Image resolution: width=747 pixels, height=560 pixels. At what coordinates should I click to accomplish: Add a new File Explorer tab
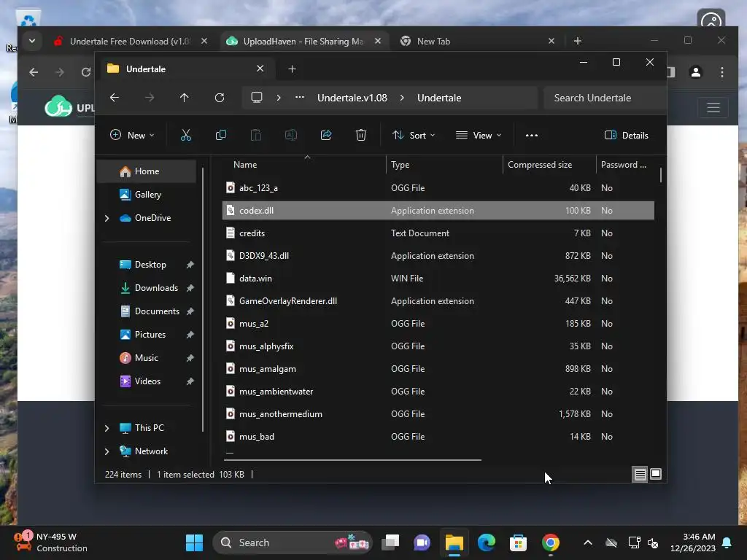tap(292, 69)
